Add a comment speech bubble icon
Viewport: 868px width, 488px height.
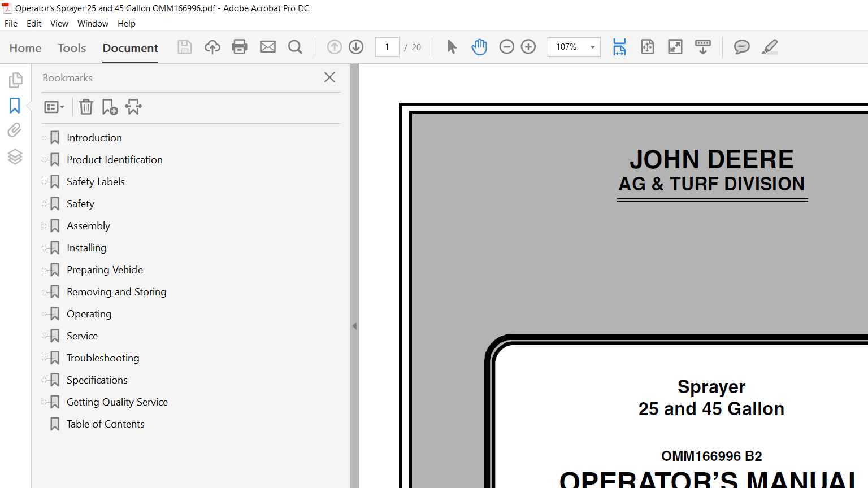click(x=742, y=47)
